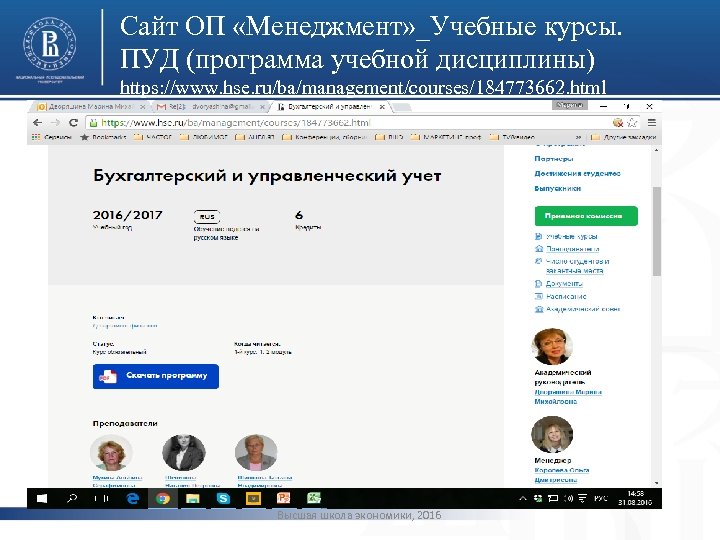The height and width of the screenshot is (540, 720).
Task: Open the МАРКЕТИНГ bookmarks folder
Action: (x=445, y=137)
